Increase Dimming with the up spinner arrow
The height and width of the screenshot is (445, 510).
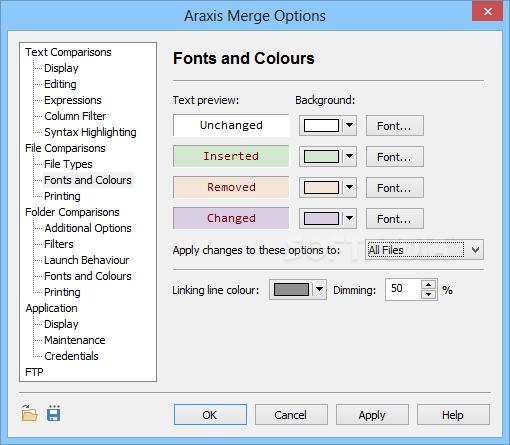click(429, 285)
